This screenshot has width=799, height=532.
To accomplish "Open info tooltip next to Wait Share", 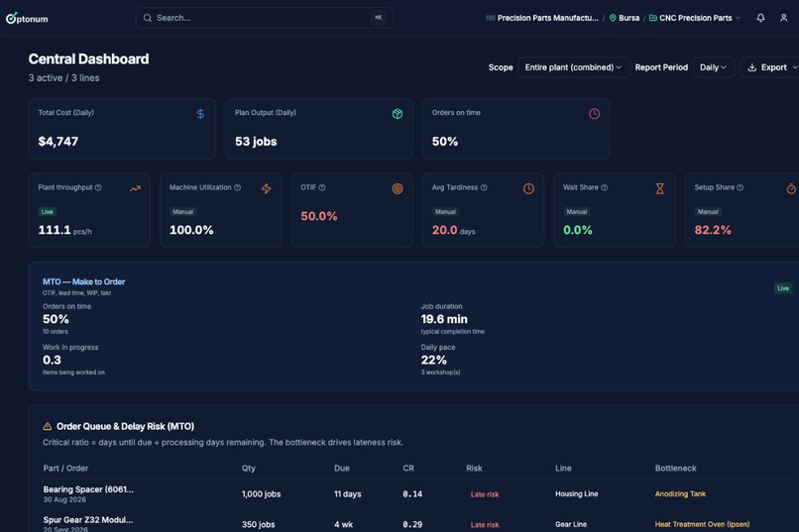I will (604, 187).
